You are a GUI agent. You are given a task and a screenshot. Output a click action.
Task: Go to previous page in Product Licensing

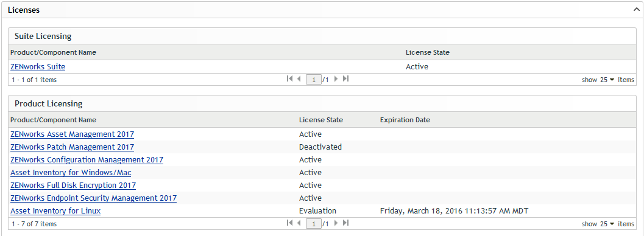[299, 223]
